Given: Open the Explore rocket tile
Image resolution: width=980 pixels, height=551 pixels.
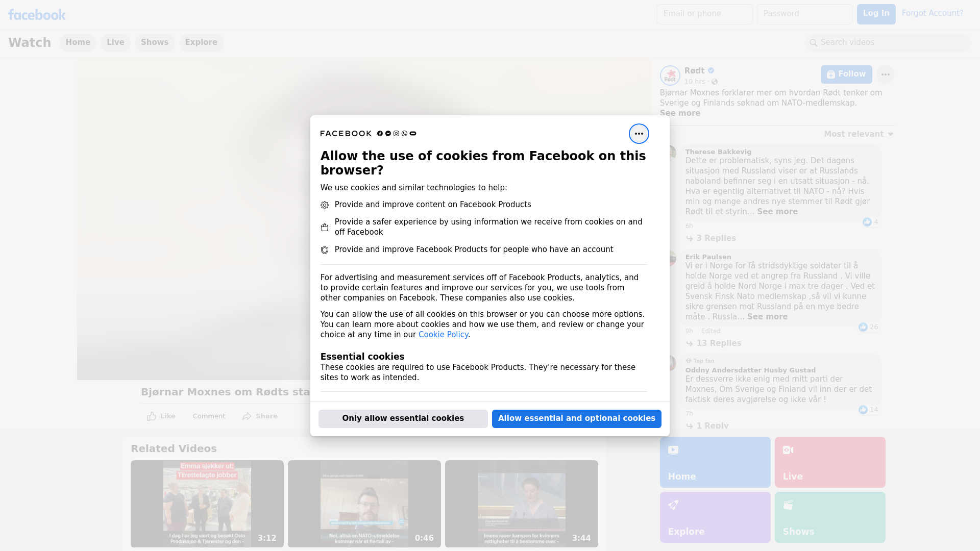Looking at the screenshot, I should pyautogui.click(x=715, y=517).
